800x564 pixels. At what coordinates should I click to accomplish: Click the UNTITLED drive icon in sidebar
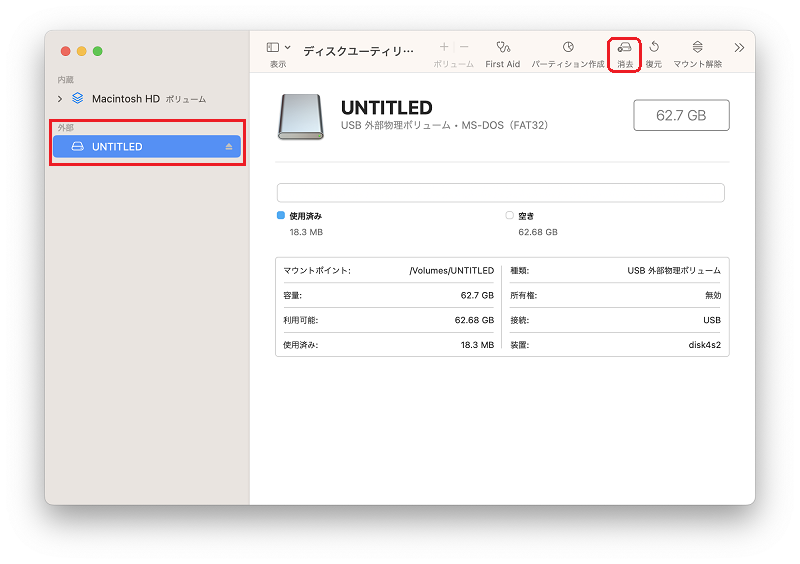pyautogui.click(x=78, y=146)
